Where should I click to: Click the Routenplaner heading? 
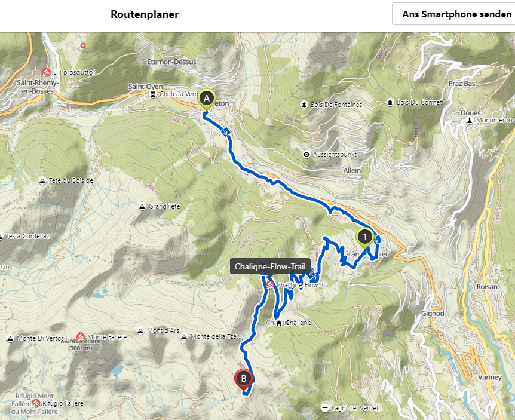145,14
